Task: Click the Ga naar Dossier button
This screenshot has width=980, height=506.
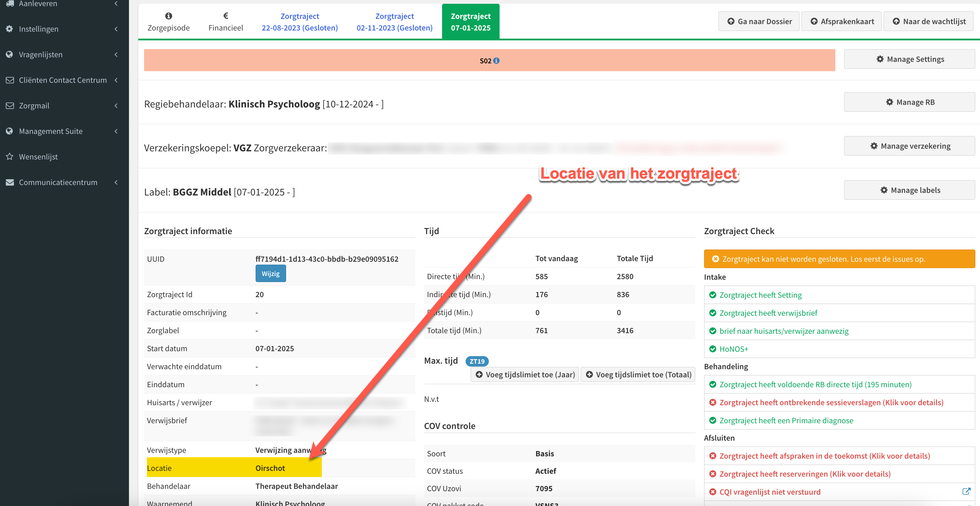Action: coord(759,21)
